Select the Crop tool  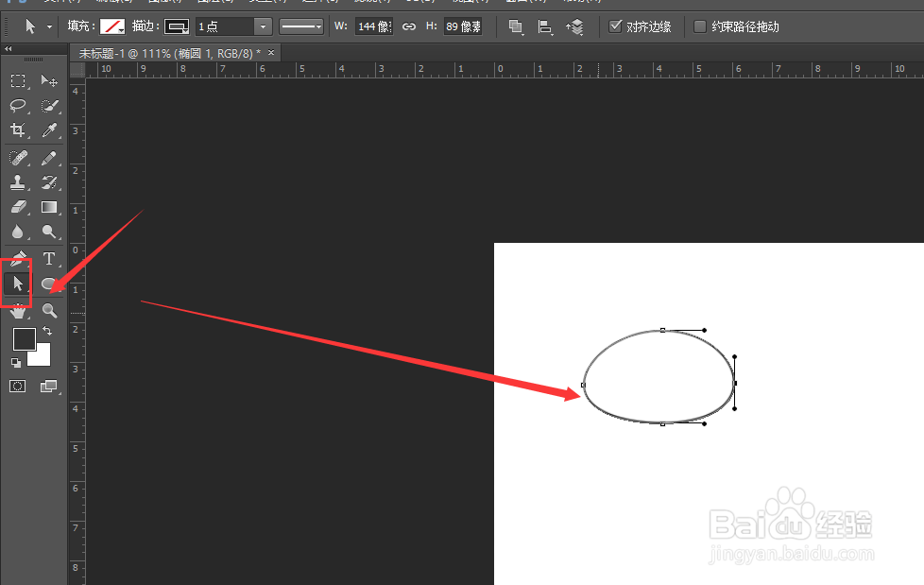(x=18, y=129)
